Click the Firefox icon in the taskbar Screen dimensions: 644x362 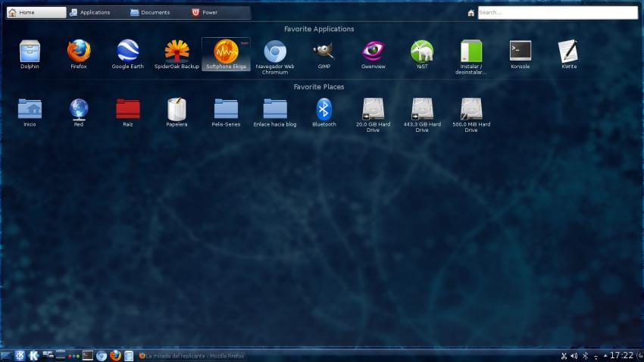115,355
